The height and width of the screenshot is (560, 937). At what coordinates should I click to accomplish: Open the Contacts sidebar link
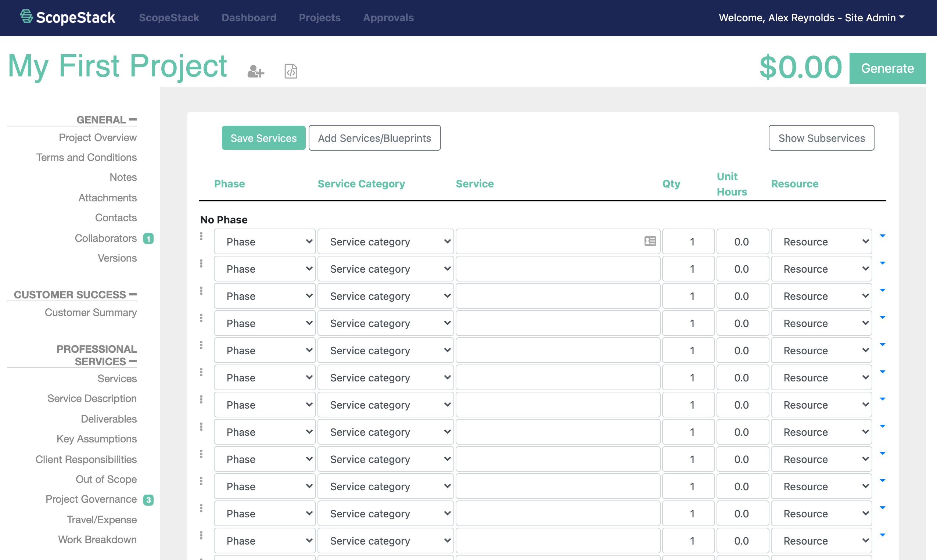coord(116,218)
